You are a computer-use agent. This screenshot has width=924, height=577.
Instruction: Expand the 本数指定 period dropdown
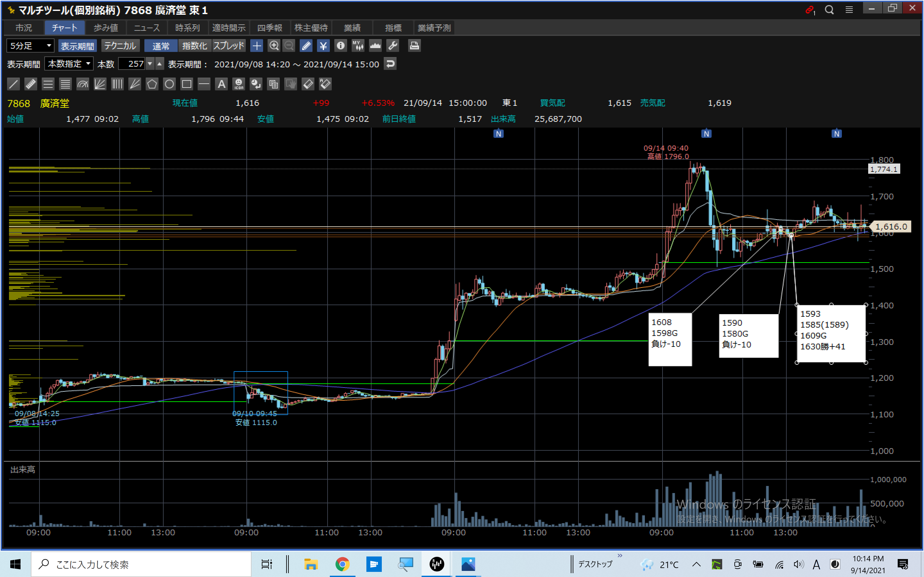[x=69, y=64]
